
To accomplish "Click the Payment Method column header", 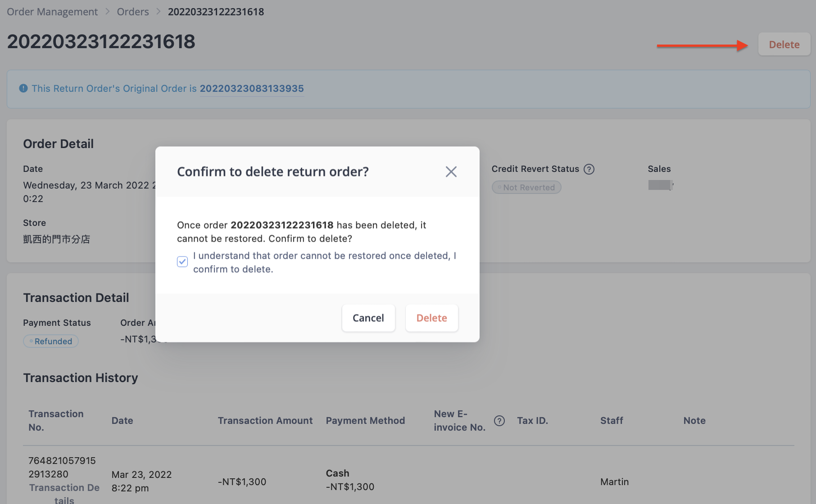I will point(365,421).
